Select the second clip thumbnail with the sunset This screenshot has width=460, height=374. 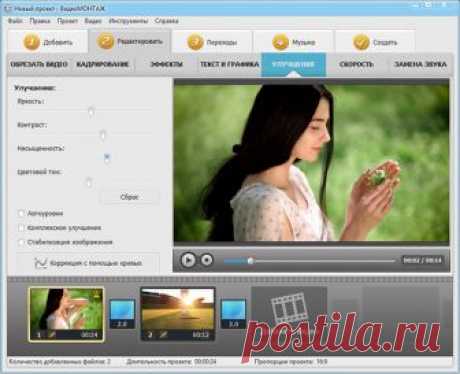tap(178, 314)
